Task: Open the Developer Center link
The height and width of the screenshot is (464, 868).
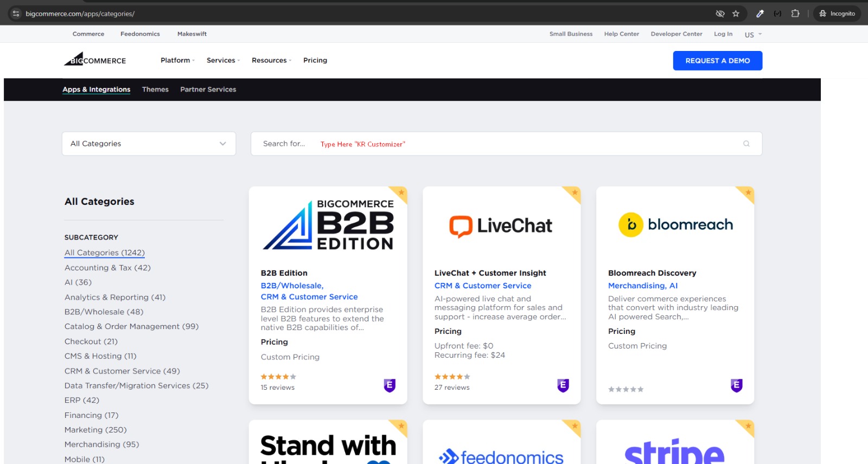Action: pyautogui.click(x=676, y=34)
